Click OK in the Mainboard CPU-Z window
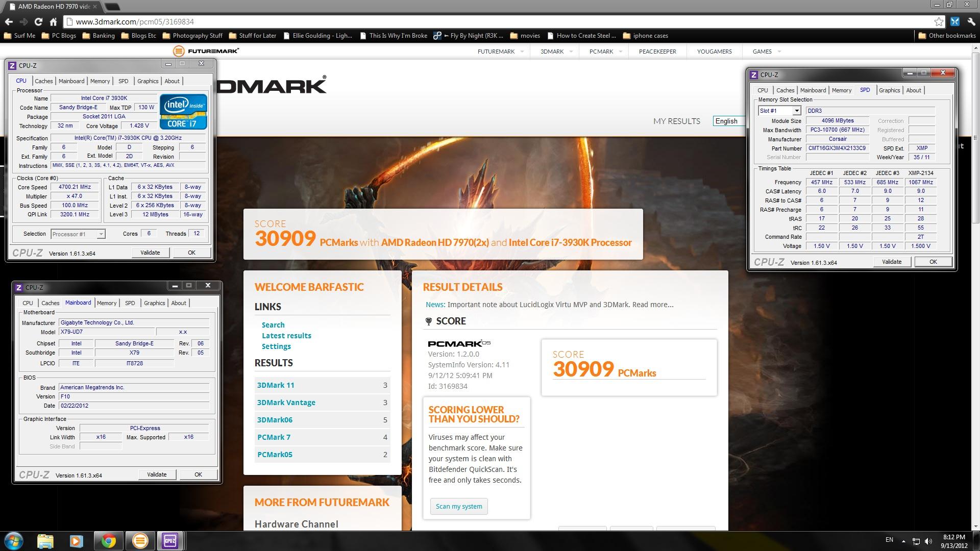 click(198, 474)
